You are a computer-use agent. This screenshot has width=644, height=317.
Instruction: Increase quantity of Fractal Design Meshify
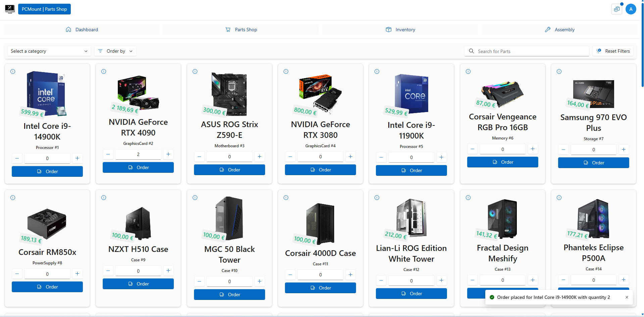[x=533, y=280]
